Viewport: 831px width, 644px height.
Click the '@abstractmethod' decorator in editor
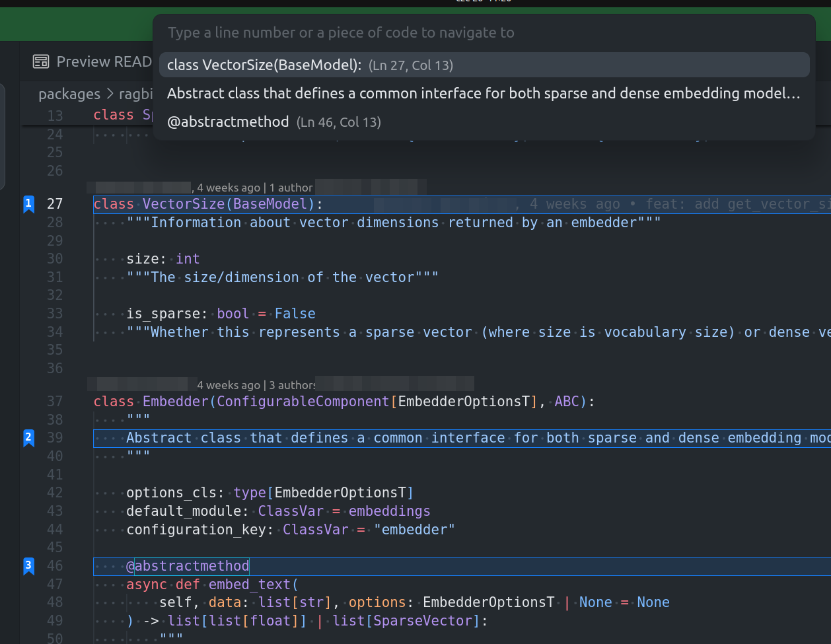pos(188,566)
